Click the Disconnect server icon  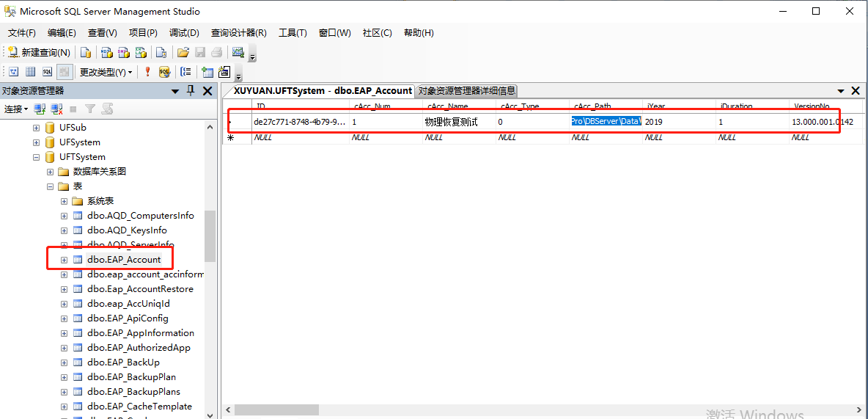(56, 109)
